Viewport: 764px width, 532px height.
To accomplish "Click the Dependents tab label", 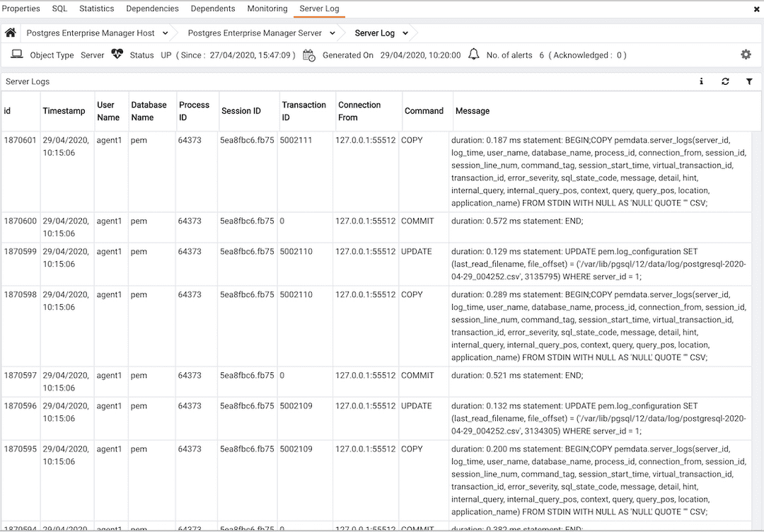I will coord(213,8).
